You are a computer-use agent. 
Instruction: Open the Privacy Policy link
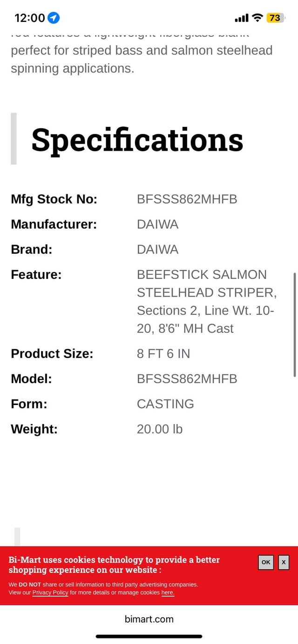pyautogui.click(x=50, y=592)
